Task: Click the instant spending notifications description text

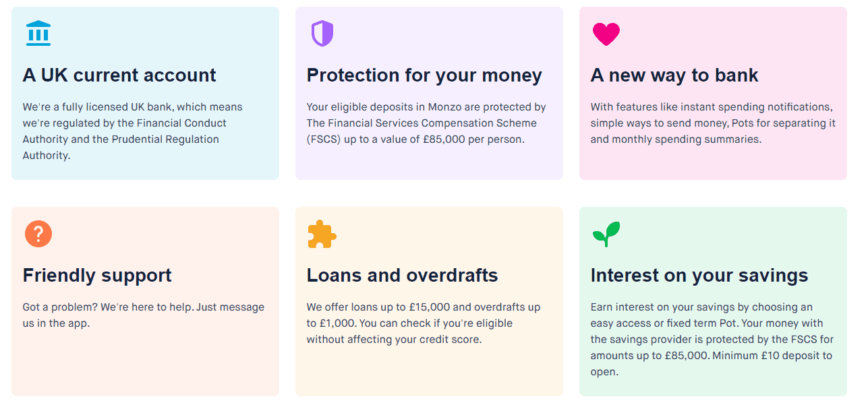Action: click(713, 123)
